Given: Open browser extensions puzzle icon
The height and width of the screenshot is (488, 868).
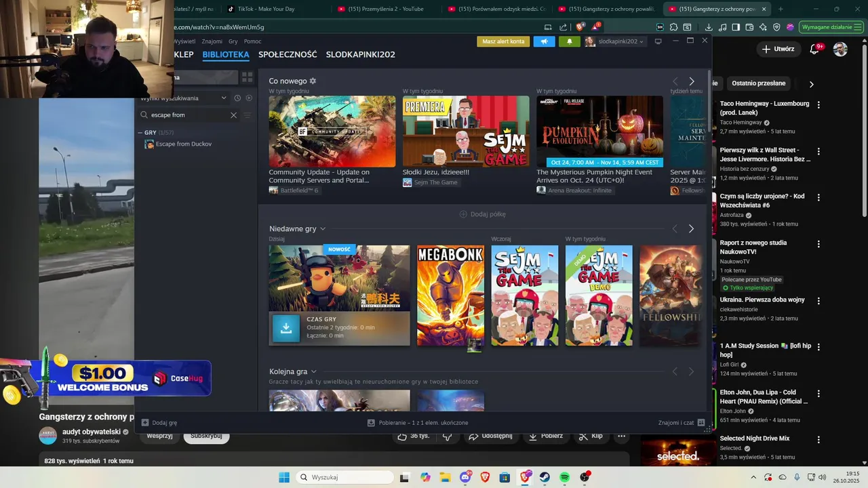Looking at the screenshot, I should point(673,27).
